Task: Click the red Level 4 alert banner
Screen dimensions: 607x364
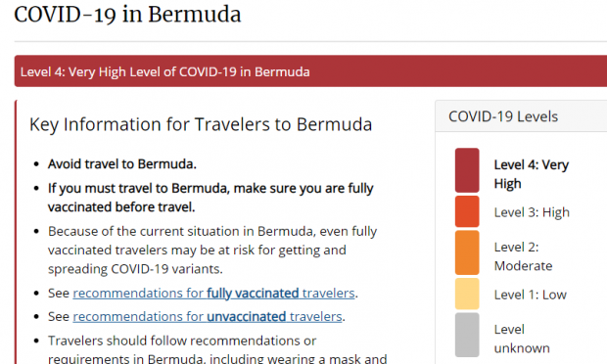Action: (310, 71)
